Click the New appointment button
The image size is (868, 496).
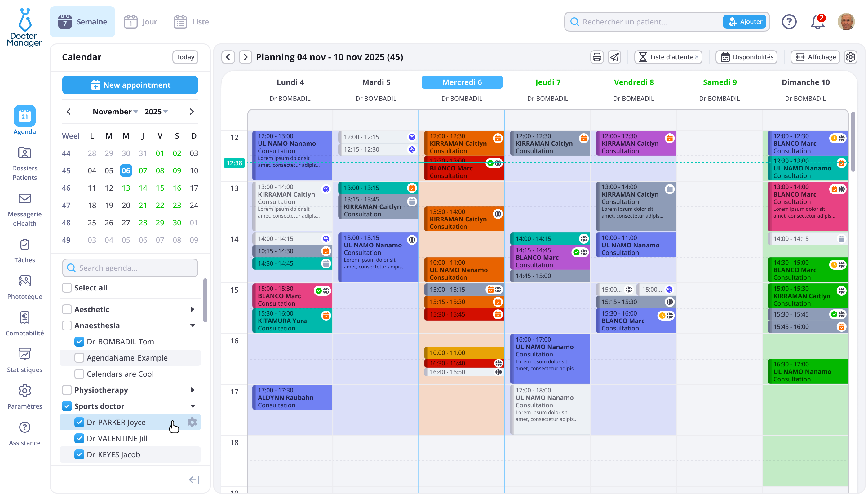click(130, 85)
